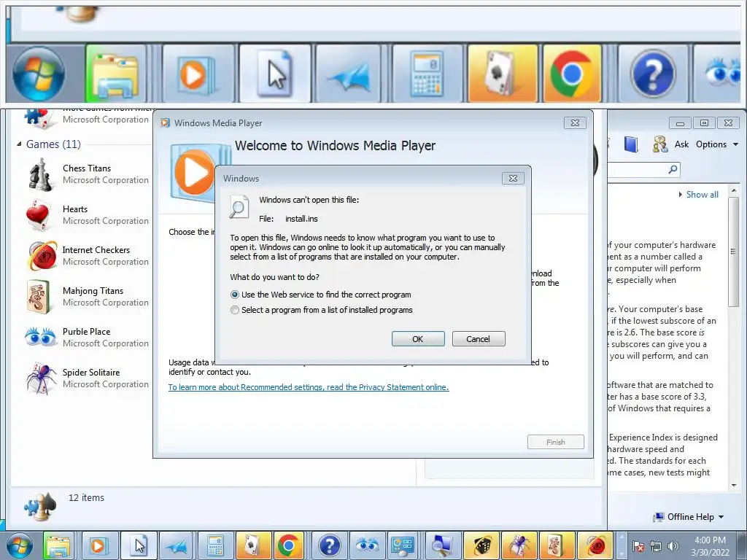This screenshot has width=747, height=560.
Task: Click the volume speaker tray icon
Action: 673,546
